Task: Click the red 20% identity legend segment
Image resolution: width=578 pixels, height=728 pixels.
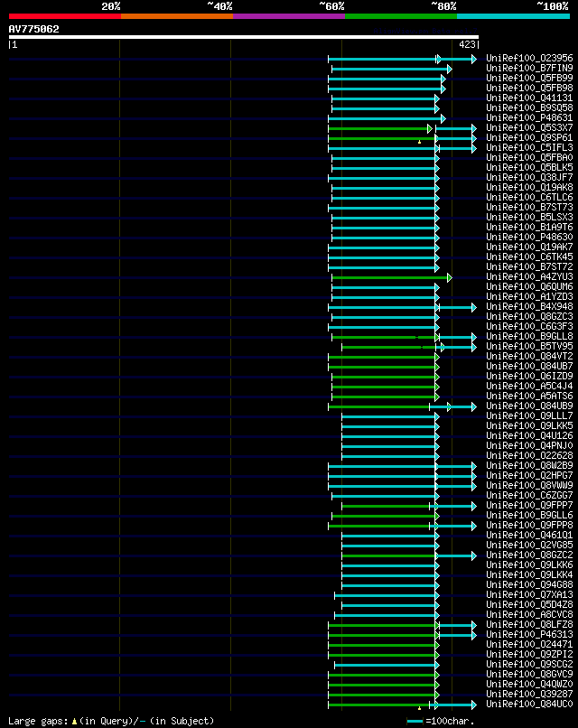Action: click(x=65, y=16)
